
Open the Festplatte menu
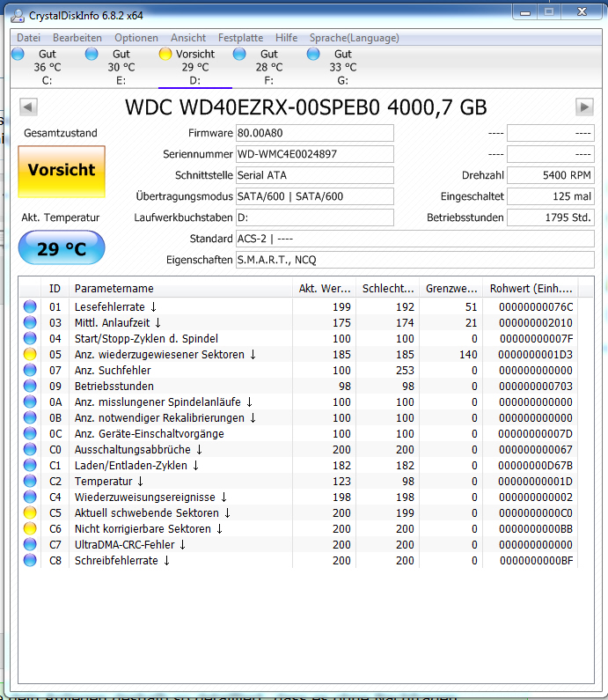tap(240, 38)
